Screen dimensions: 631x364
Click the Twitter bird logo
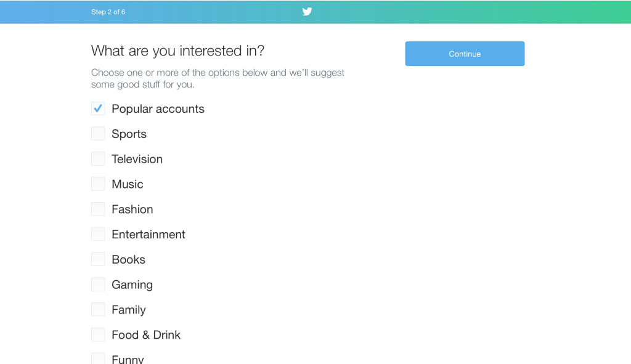point(307,12)
